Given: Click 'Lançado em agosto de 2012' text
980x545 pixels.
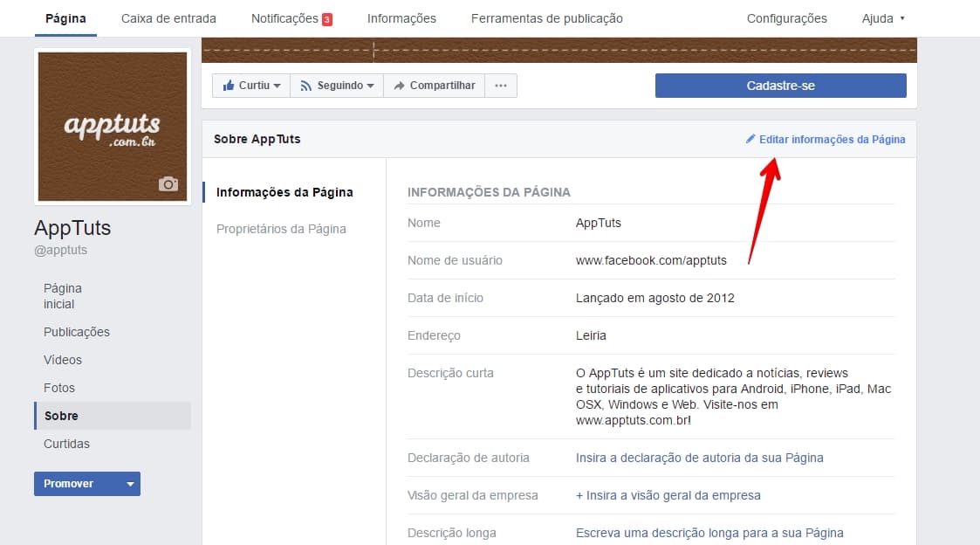Looking at the screenshot, I should [x=655, y=298].
